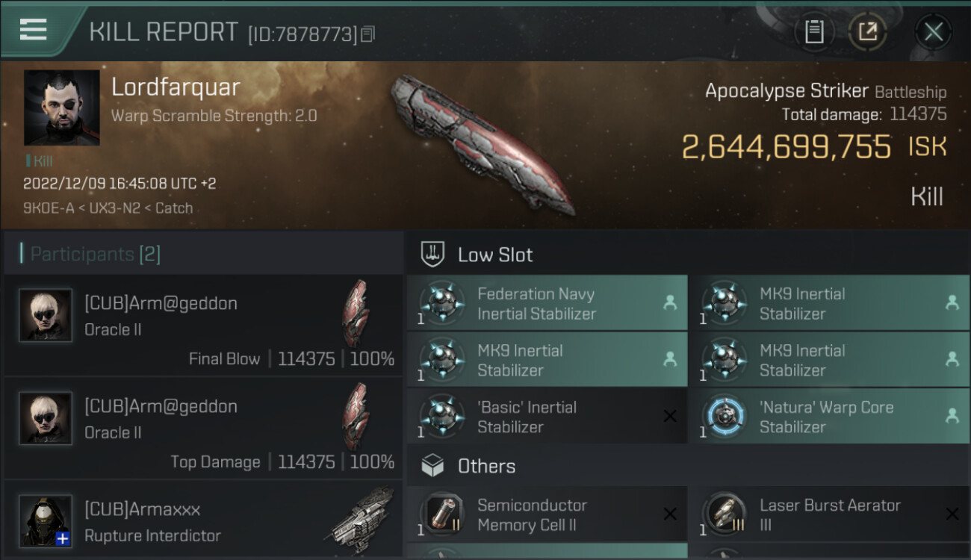This screenshot has width=971, height=560.
Task: Close the kill report window
Action: click(933, 31)
